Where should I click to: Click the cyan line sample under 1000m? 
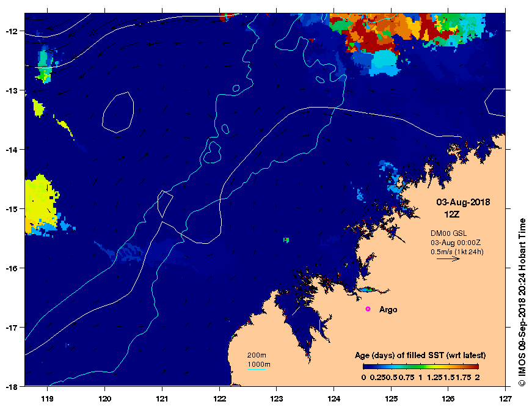click(257, 369)
